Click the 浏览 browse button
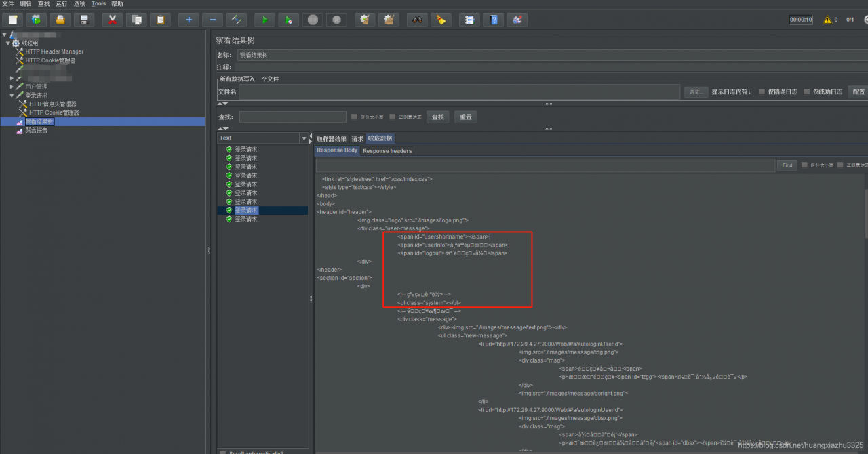 tap(696, 91)
